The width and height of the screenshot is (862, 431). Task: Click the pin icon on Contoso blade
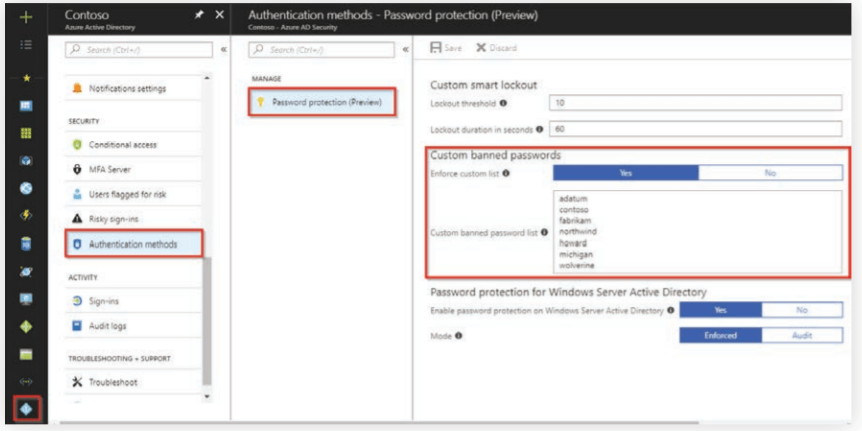point(199,15)
